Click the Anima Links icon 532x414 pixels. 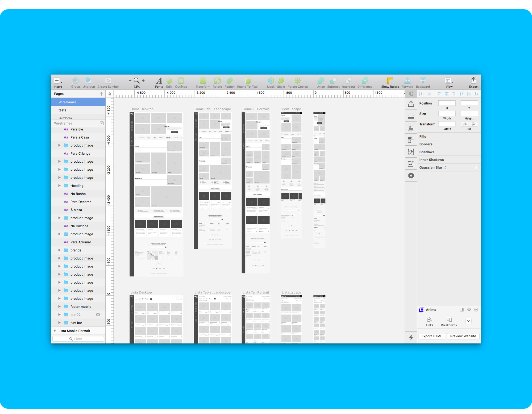click(x=430, y=319)
